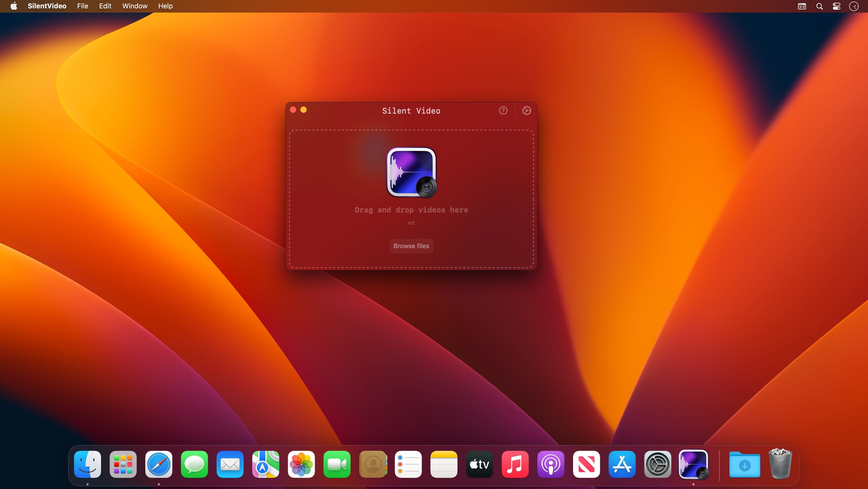Open Photos app in the Dock
This screenshot has width=868, height=489.
click(x=301, y=464)
